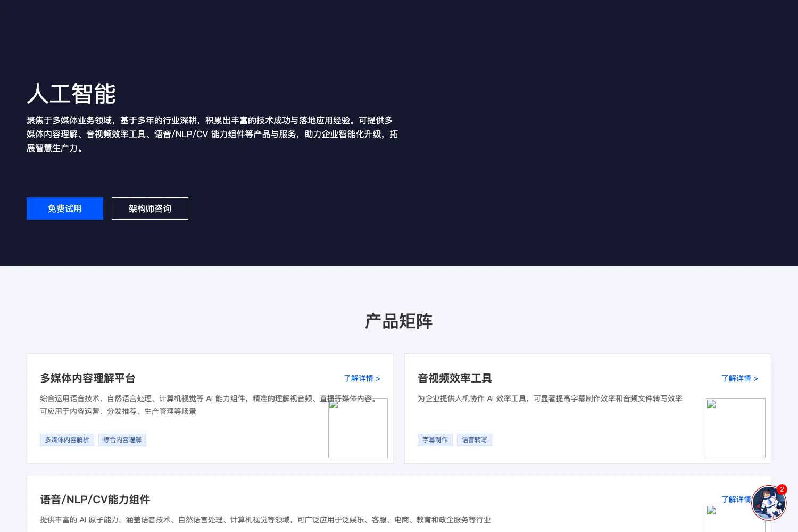Click description starting 为企业提供人机协作
The image size is (798, 532).
[x=550, y=398]
